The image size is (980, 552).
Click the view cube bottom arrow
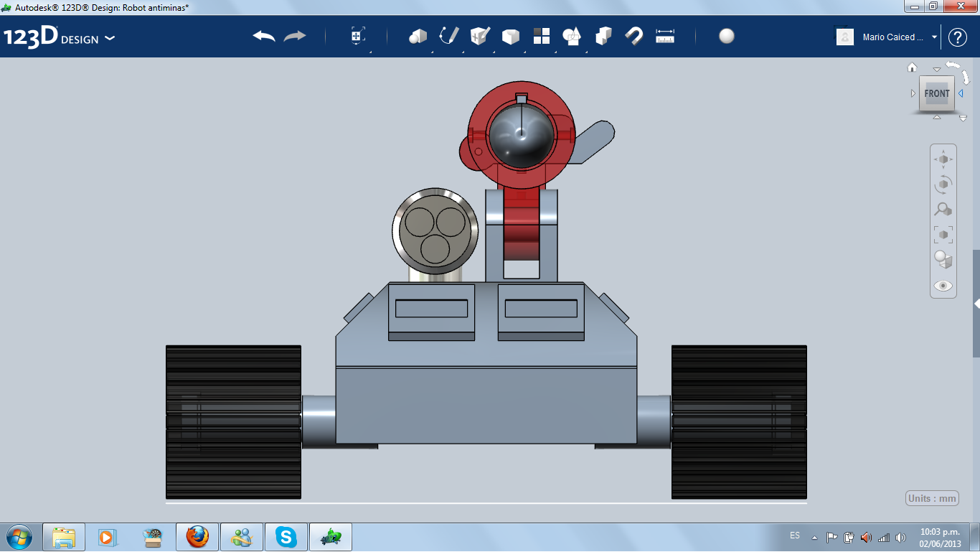936,117
